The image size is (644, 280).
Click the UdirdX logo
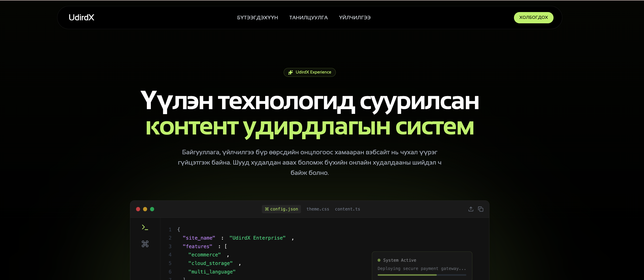(x=81, y=18)
